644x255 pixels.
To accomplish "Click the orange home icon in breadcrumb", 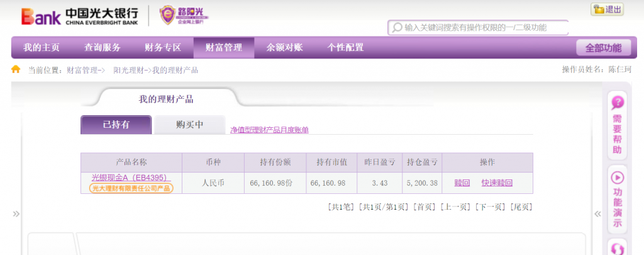I will [x=16, y=69].
